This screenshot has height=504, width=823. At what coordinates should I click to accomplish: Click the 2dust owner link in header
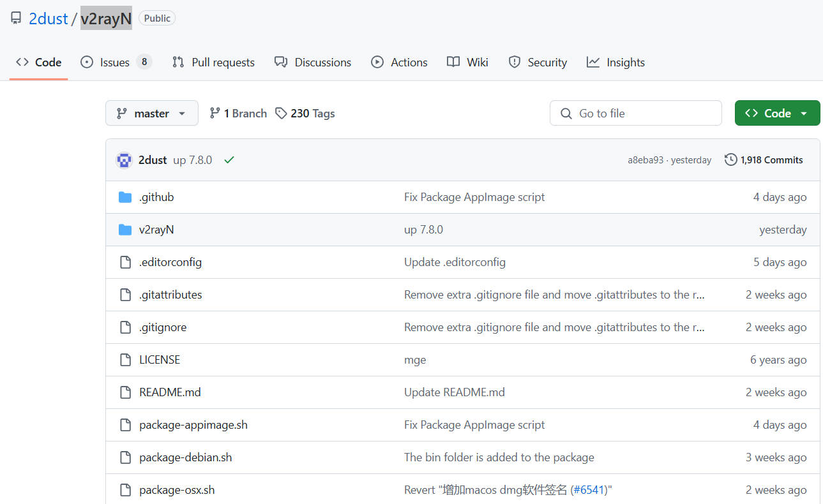pos(48,19)
